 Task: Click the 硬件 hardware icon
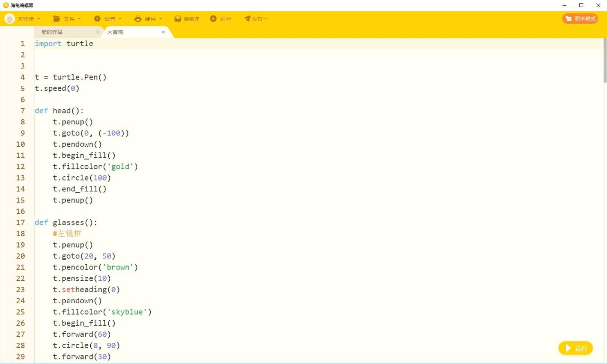(138, 19)
